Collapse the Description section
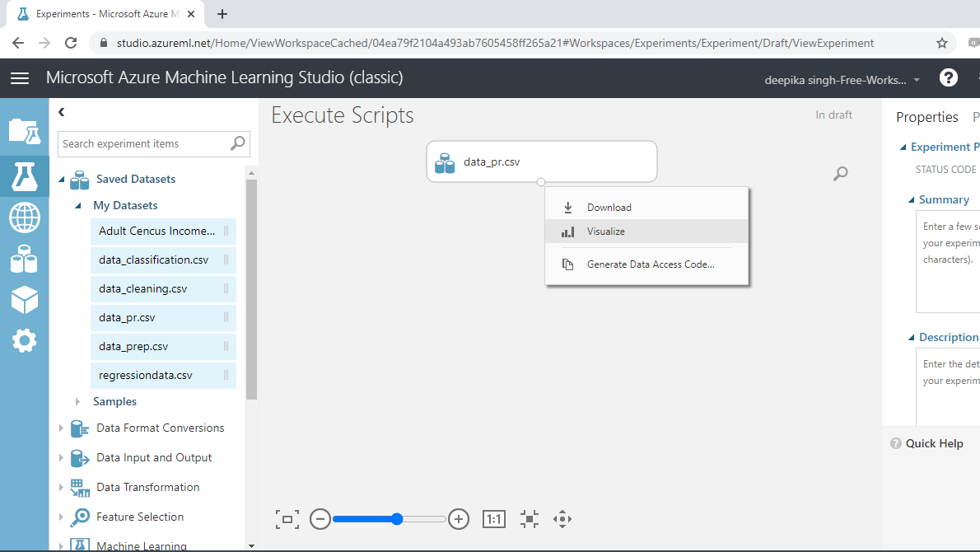The width and height of the screenshot is (980, 552). tap(911, 338)
